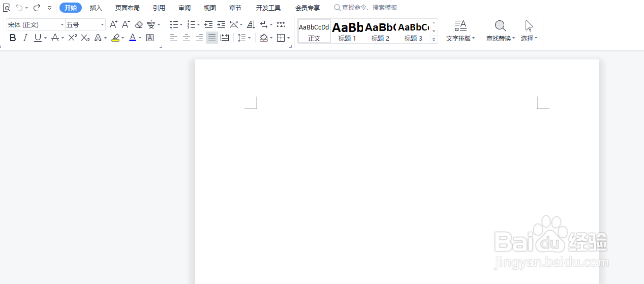Viewport: 644px width, 284px height.
Task: Open the font size 五号 combo box
Action: coord(85,24)
